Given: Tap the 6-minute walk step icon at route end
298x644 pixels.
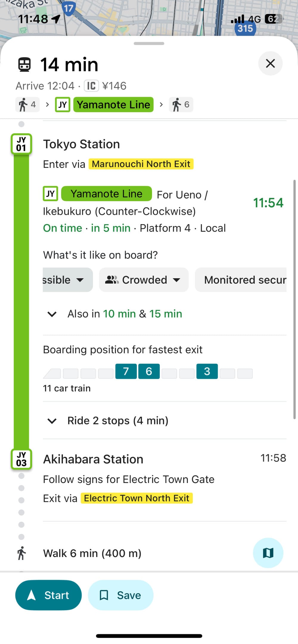Looking at the screenshot, I should coord(181,105).
